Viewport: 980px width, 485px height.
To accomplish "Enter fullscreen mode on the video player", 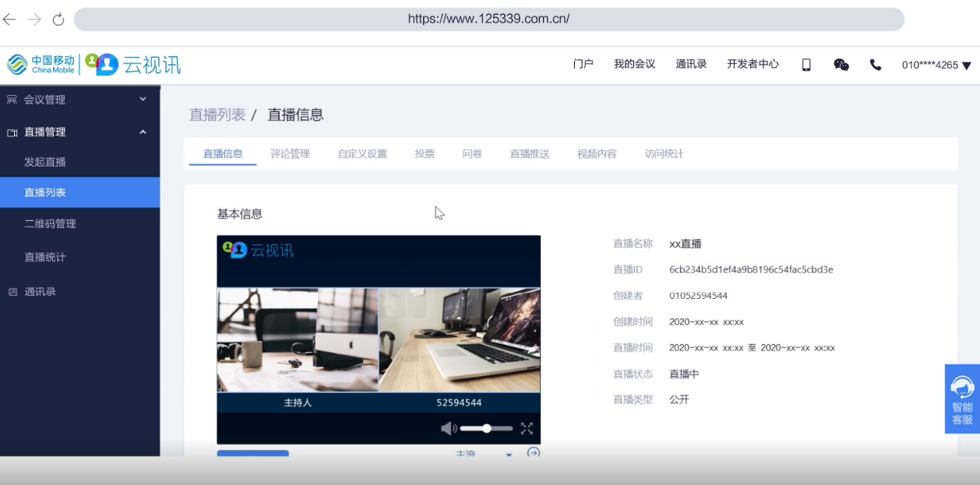I will pos(527,427).
